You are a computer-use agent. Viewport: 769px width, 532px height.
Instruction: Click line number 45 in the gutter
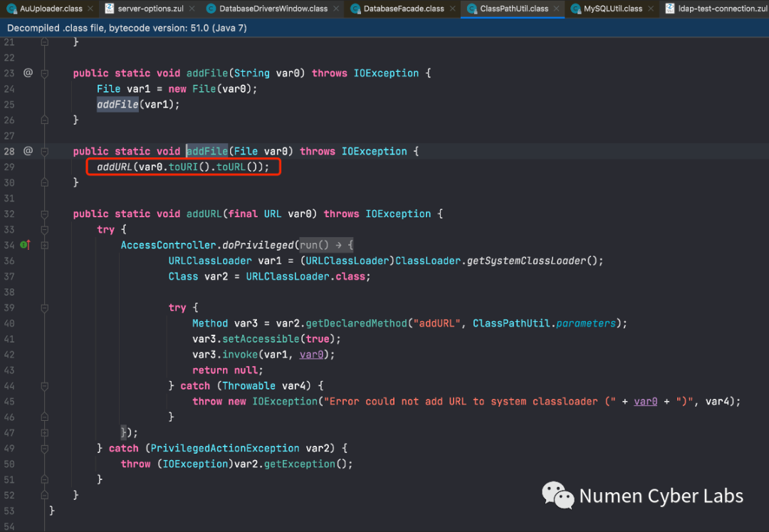point(9,401)
